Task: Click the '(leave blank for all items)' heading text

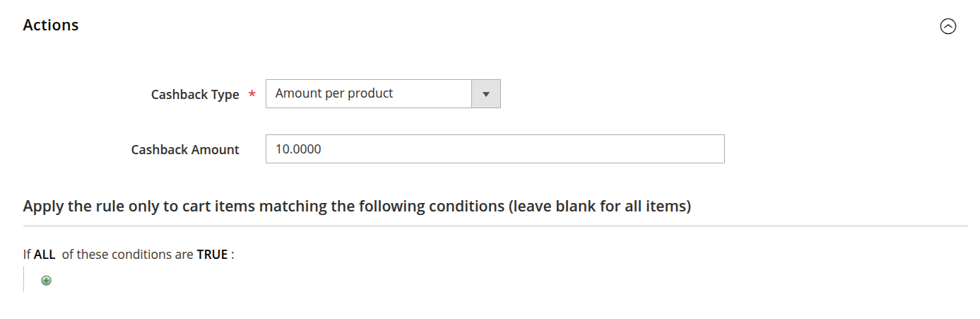Action: [x=599, y=207]
